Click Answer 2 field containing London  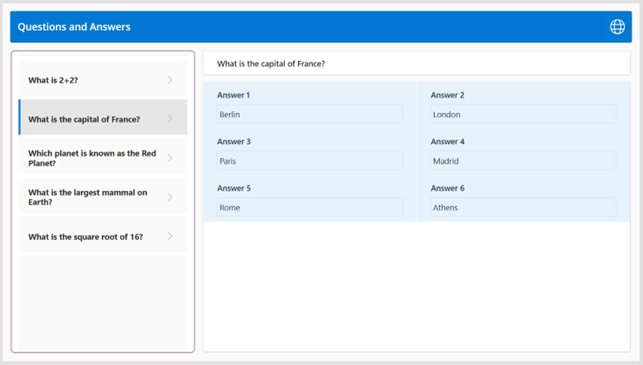pos(523,114)
